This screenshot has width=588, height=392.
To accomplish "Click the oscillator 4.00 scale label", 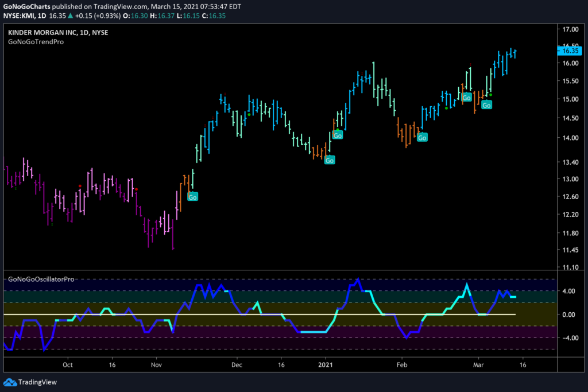I will coord(569,291).
